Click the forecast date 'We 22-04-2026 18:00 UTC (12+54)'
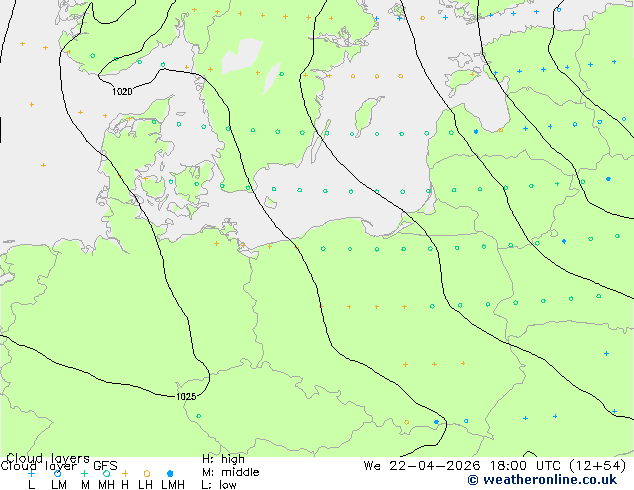 [x=495, y=466]
